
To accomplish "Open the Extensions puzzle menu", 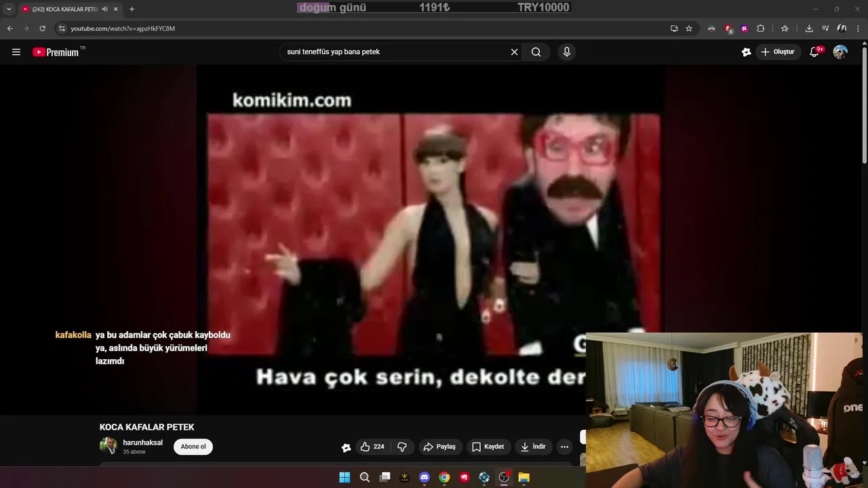I will click(x=761, y=28).
